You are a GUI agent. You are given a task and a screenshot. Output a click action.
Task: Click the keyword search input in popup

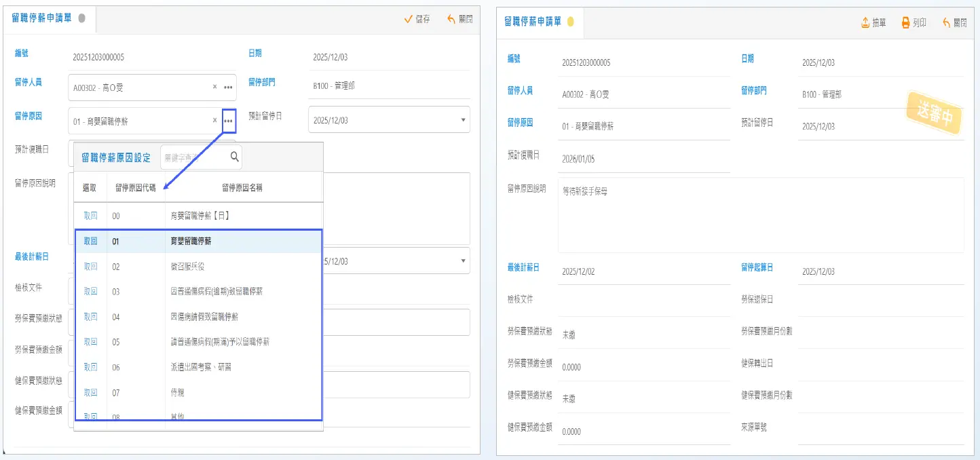(193, 157)
